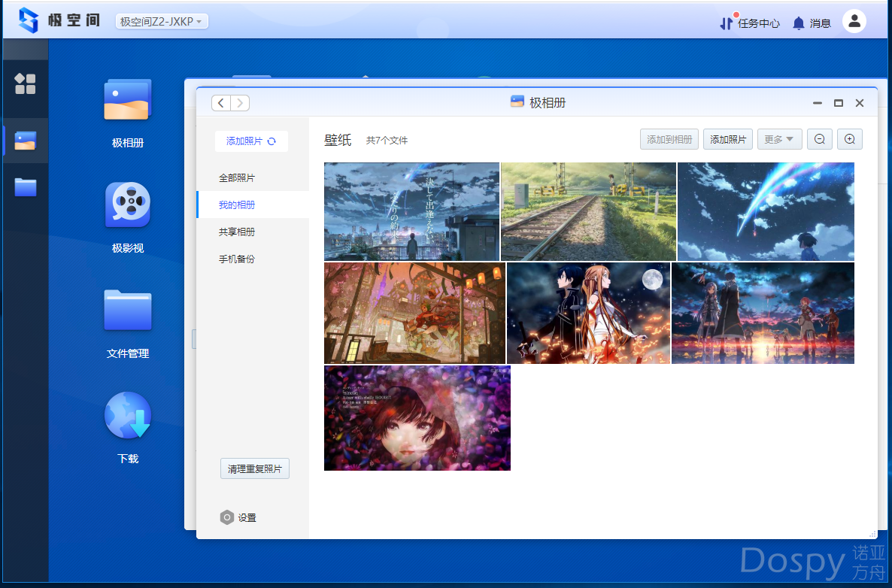Open the 极空间Z2-JXKP device dropdown
Viewport: 892px width, 588px height.
[x=162, y=22]
